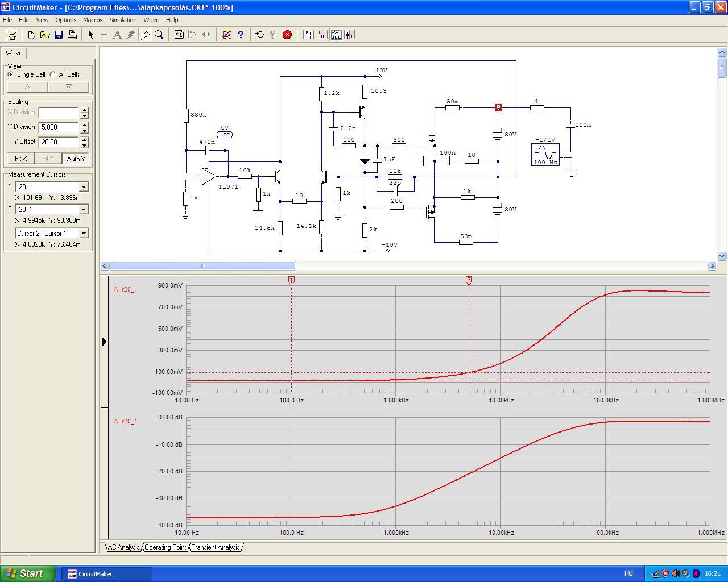Toggle the Auto Y scaling button
The width and height of the screenshot is (728, 582).
[76, 159]
